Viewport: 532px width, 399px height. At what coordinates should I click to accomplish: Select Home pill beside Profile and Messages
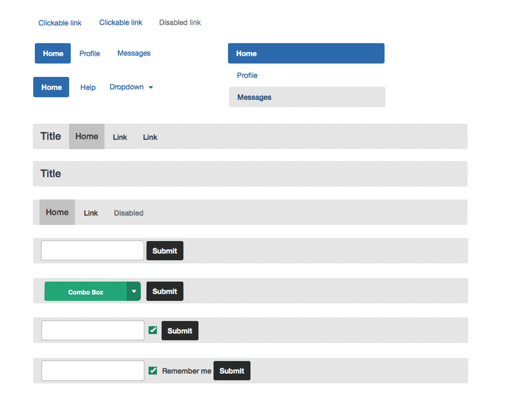click(x=53, y=53)
